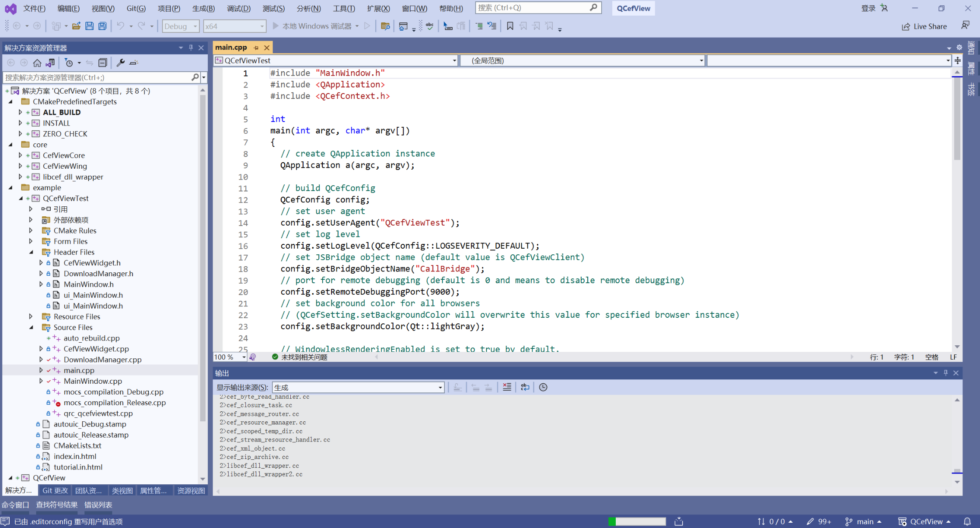Select main.cpp in the Solution Explorer tree

pyautogui.click(x=79, y=370)
